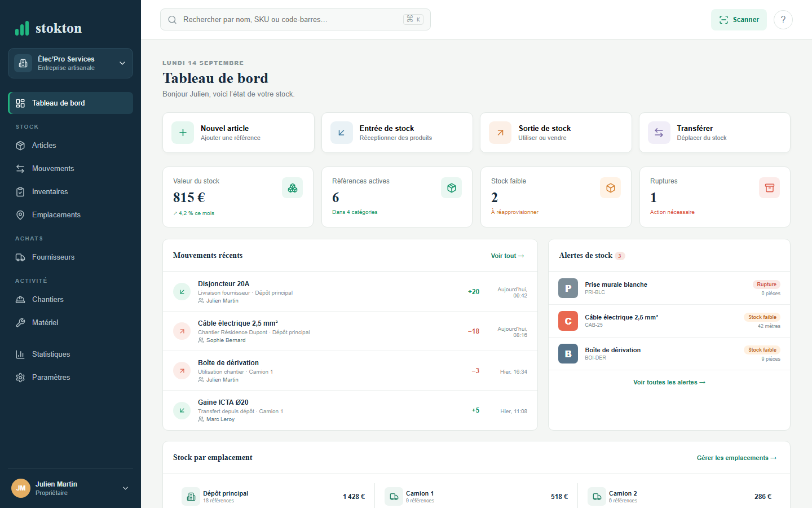Image resolution: width=812 pixels, height=508 pixels.
Task: Click the JM user avatar
Action: [x=21, y=488]
